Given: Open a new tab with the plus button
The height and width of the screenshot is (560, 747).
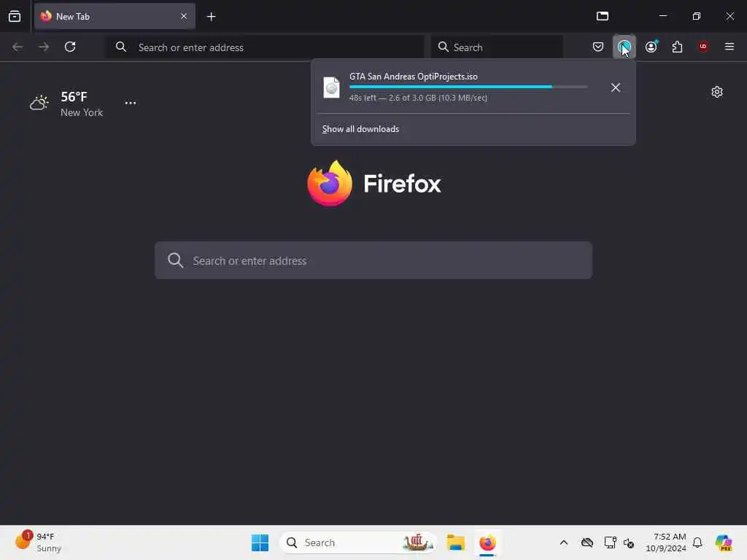Looking at the screenshot, I should point(211,17).
